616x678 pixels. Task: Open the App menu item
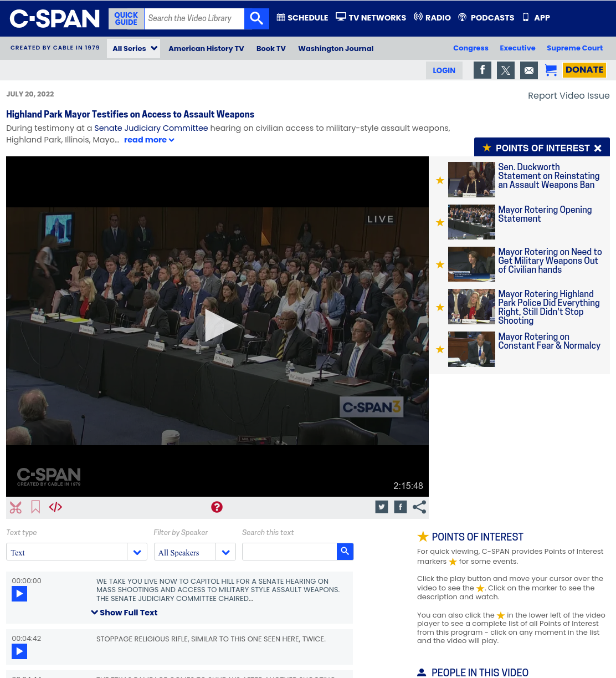coord(536,18)
